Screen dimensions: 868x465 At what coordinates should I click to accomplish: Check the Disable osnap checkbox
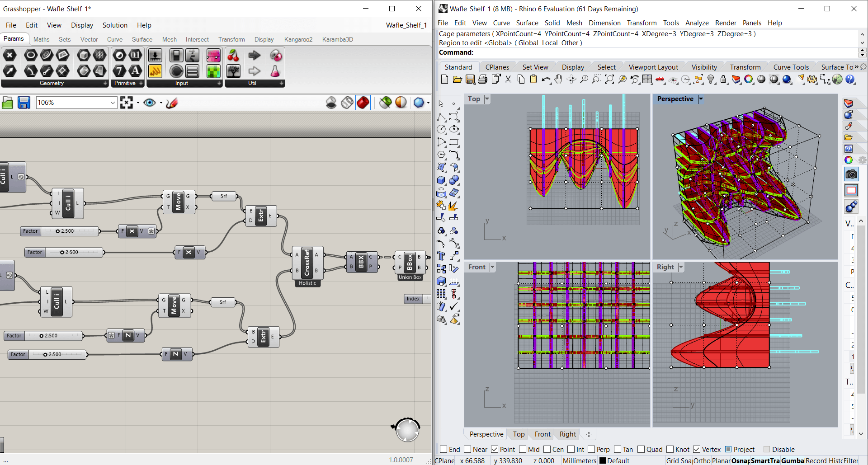767,449
